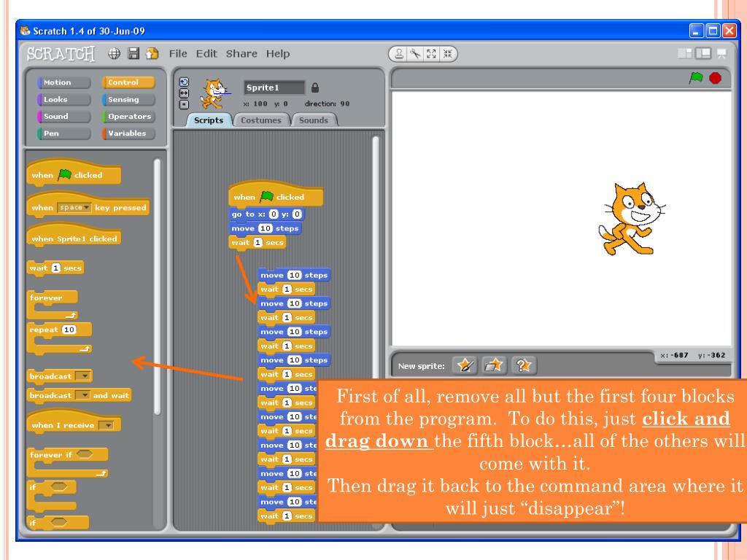Click the when flag clicked palette block

74,172
